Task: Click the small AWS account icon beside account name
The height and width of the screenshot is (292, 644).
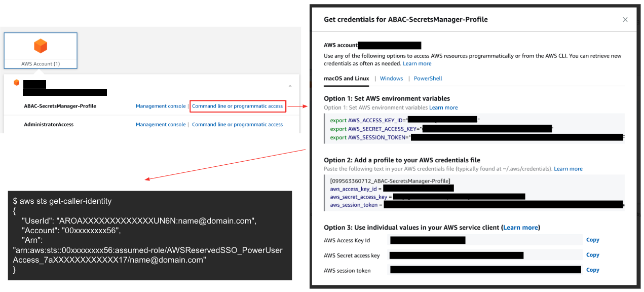Action: pos(17,83)
